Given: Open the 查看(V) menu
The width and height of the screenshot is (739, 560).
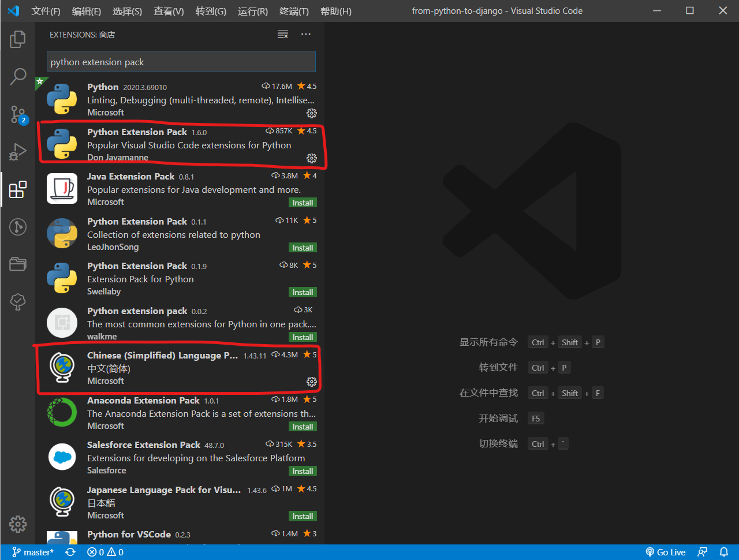Looking at the screenshot, I should tap(169, 11).
